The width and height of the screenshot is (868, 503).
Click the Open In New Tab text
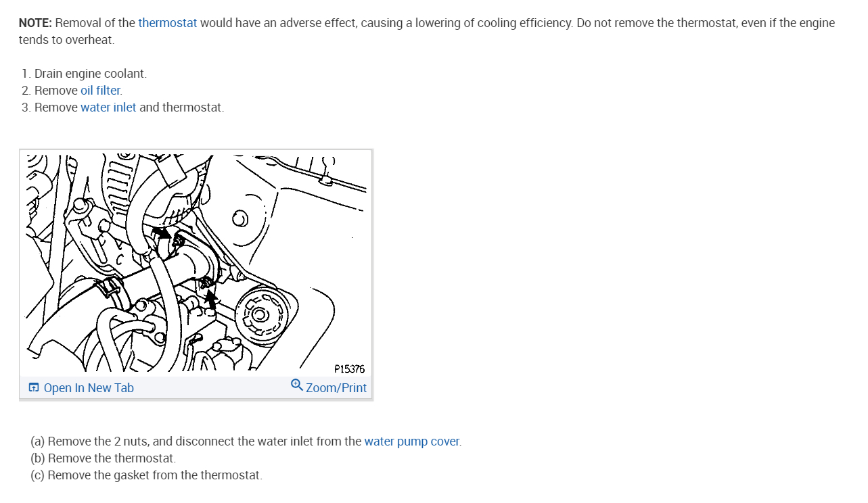tap(89, 388)
